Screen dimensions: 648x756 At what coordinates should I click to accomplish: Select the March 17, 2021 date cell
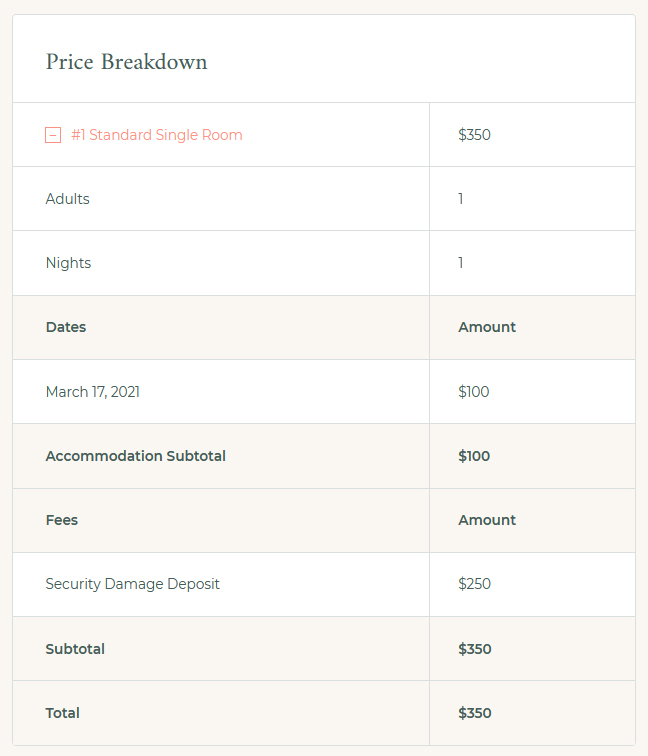click(x=93, y=392)
